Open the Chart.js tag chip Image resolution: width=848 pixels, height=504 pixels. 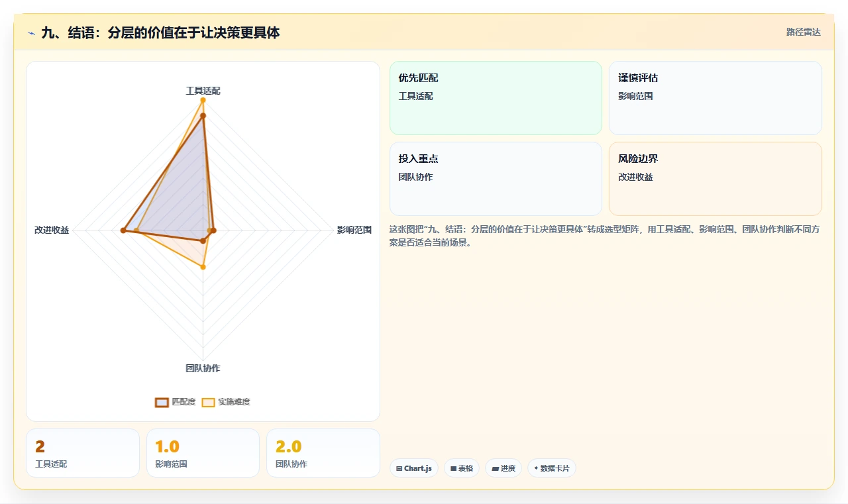pos(414,468)
